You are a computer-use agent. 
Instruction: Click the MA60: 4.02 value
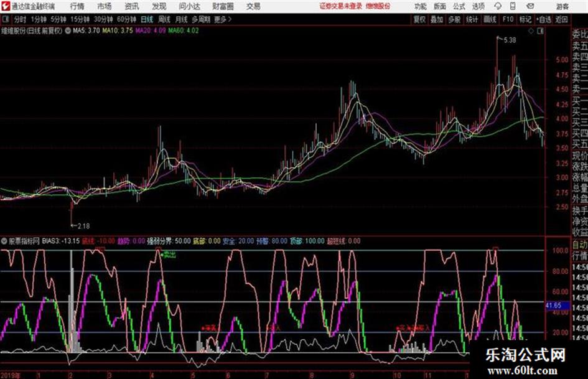tap(184, 30)
